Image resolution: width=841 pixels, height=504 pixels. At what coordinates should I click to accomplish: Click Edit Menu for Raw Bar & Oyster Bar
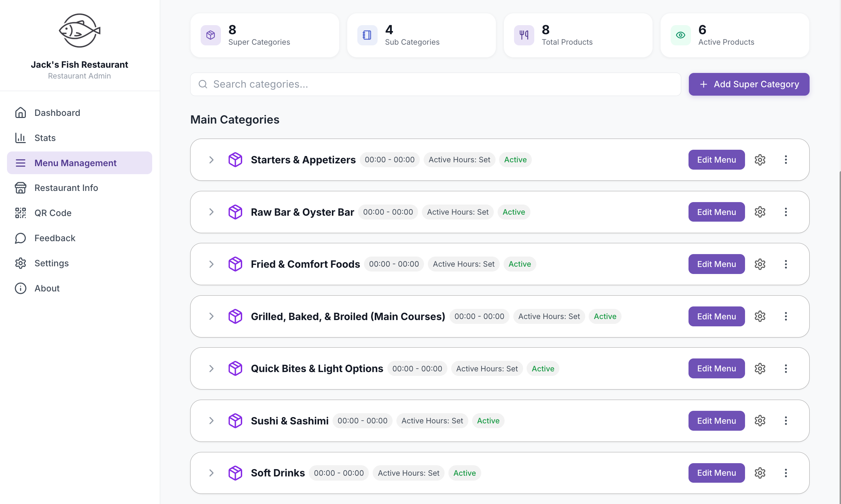(x=716, y=212)
